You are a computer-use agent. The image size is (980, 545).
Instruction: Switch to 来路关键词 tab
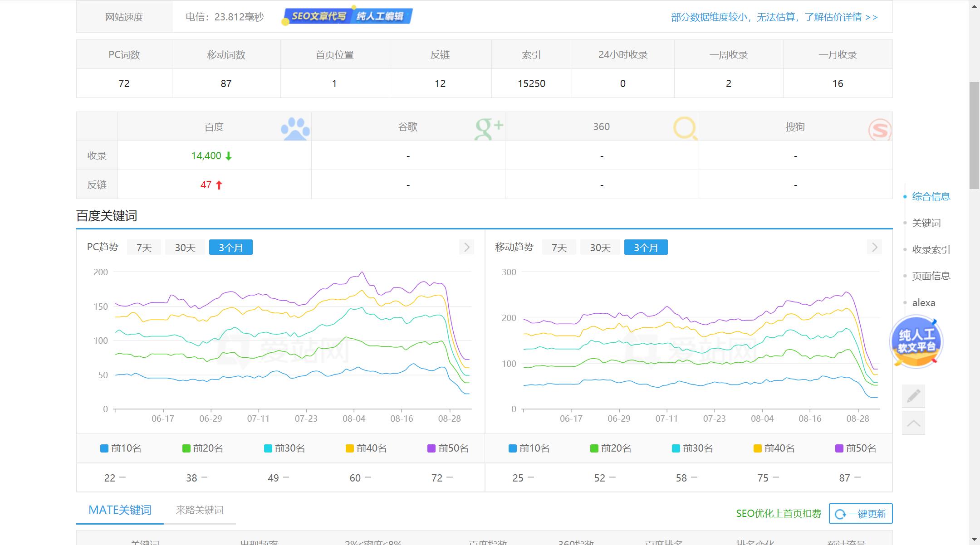click(200, 510)
